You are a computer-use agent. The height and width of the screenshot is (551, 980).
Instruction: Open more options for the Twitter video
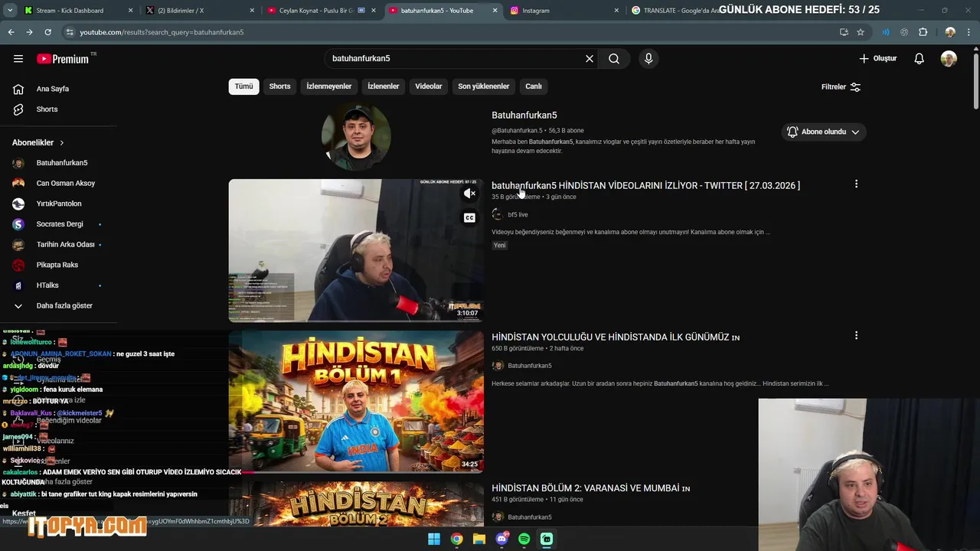coord(856,184)
